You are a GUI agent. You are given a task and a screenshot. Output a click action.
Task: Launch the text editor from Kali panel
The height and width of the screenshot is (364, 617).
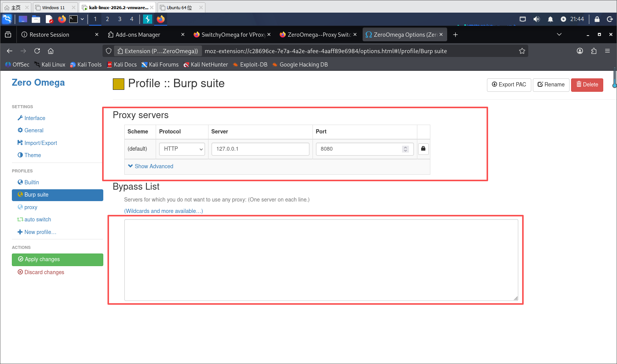49,19
